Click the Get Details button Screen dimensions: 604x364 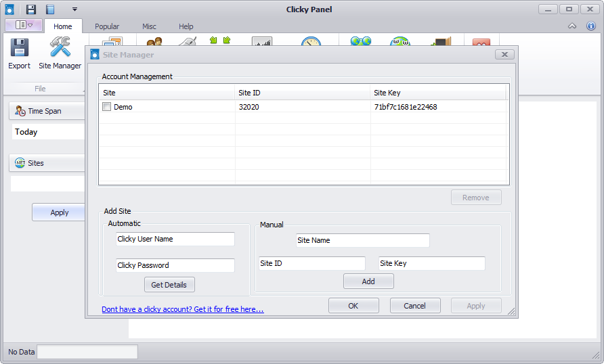[169, 285]
